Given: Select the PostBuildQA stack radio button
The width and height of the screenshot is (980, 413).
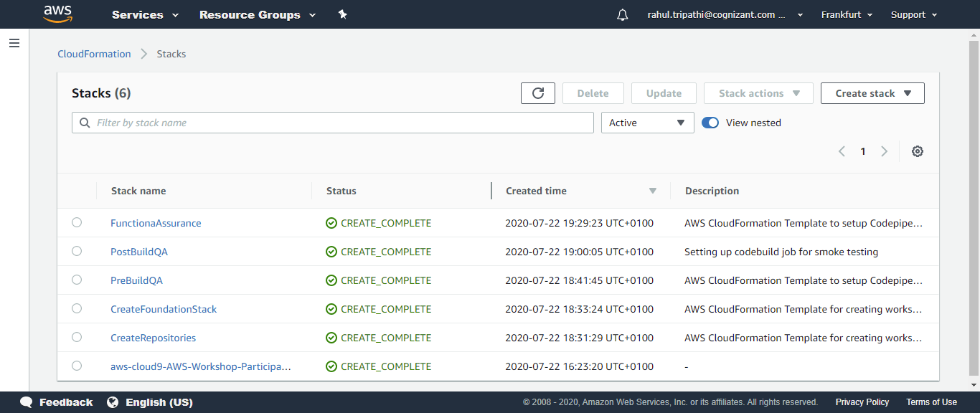Looking at the screenshot, I should coord(77,251).
